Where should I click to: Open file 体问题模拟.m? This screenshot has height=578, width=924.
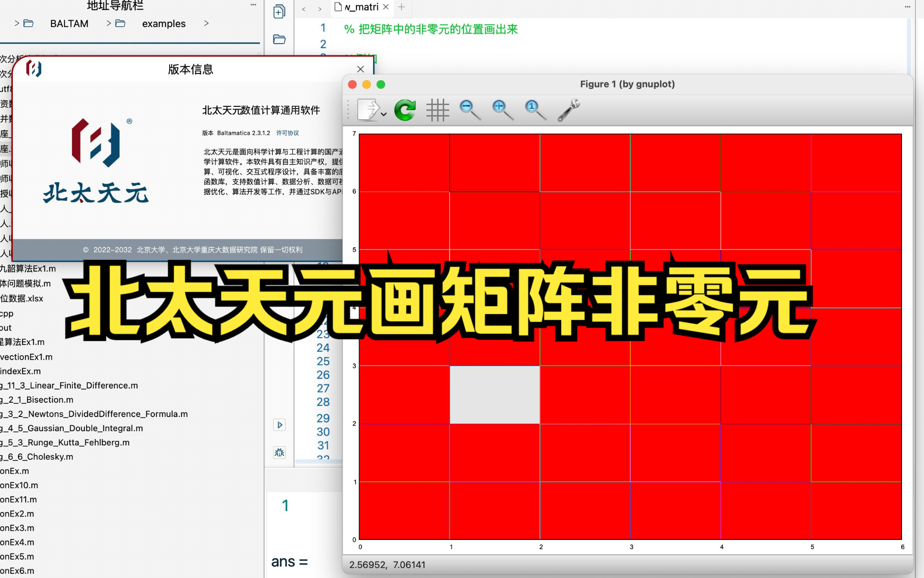coord(25,283)
